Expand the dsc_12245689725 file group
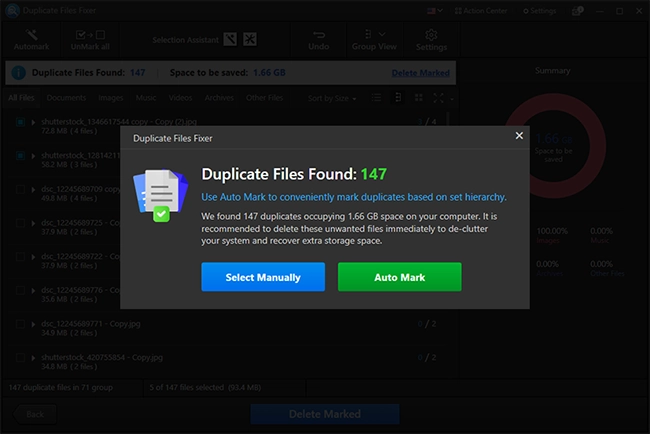 tap(33, 223)
